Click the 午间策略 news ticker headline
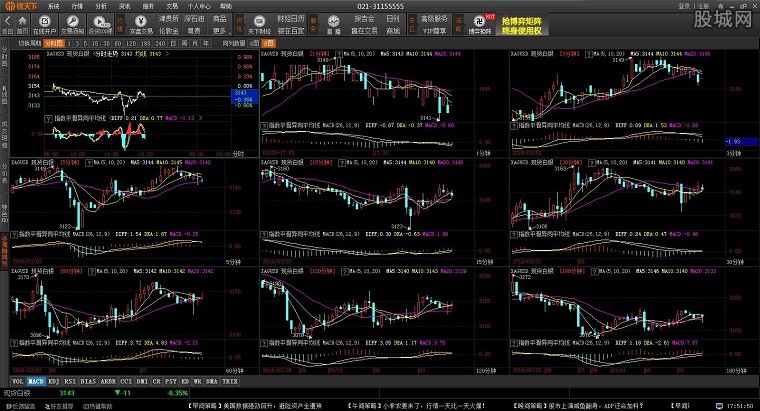The image size is (760, 411). 416,406
